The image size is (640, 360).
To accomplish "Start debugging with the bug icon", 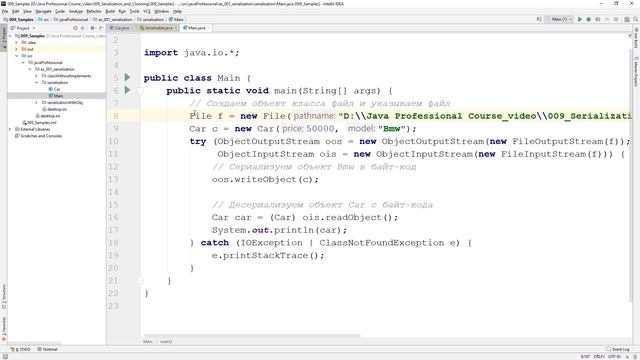I will click(x=589, y=19).
